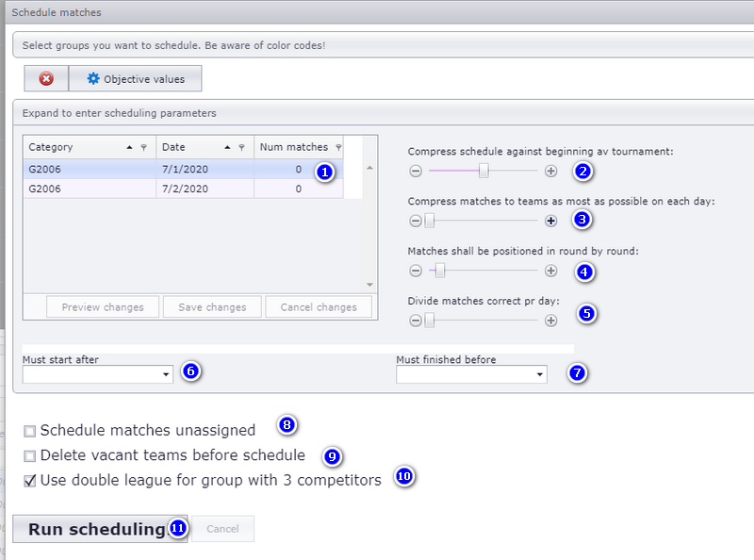The image size is (754, 560).
Task: Decrease compress schedule against beginning slider
Action: click(416, 171)
